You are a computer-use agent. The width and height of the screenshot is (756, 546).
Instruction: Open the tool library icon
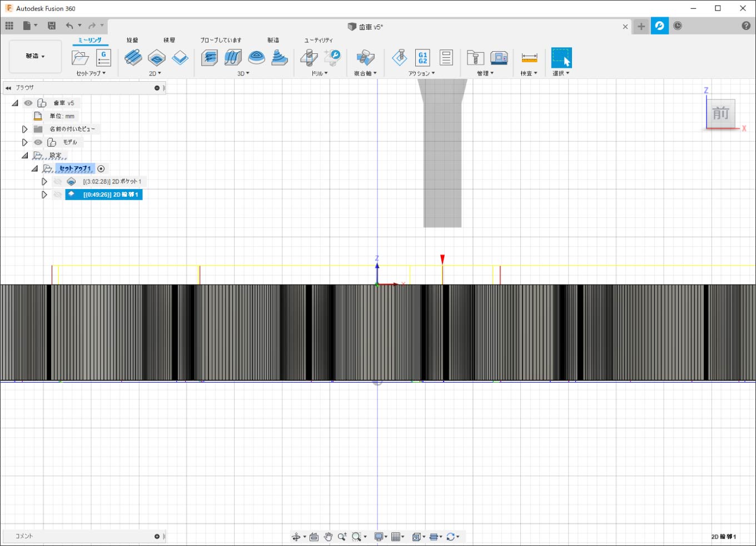tap(475, 58)
